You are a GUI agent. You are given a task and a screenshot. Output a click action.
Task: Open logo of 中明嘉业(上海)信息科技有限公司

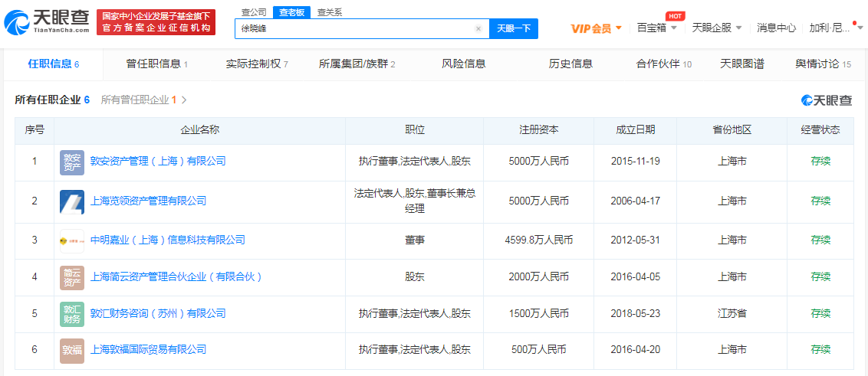[x=72, y=241]
